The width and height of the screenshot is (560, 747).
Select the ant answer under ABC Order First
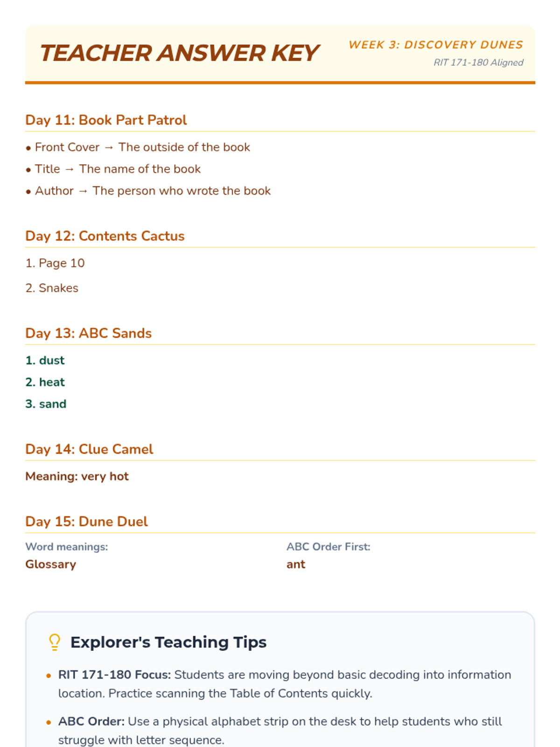[296, 564]
